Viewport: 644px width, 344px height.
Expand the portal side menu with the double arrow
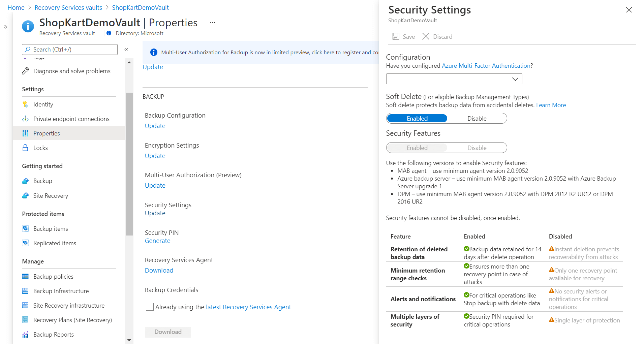pos(5,27)
